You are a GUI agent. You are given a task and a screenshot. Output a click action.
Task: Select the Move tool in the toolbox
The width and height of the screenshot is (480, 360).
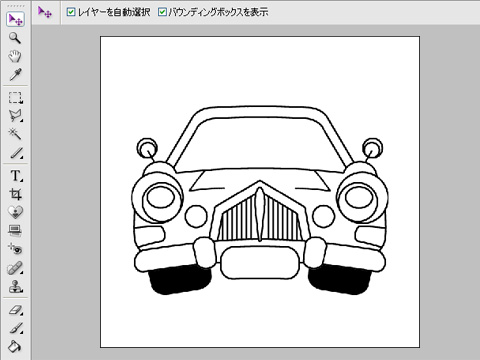(x=15, y=19)
